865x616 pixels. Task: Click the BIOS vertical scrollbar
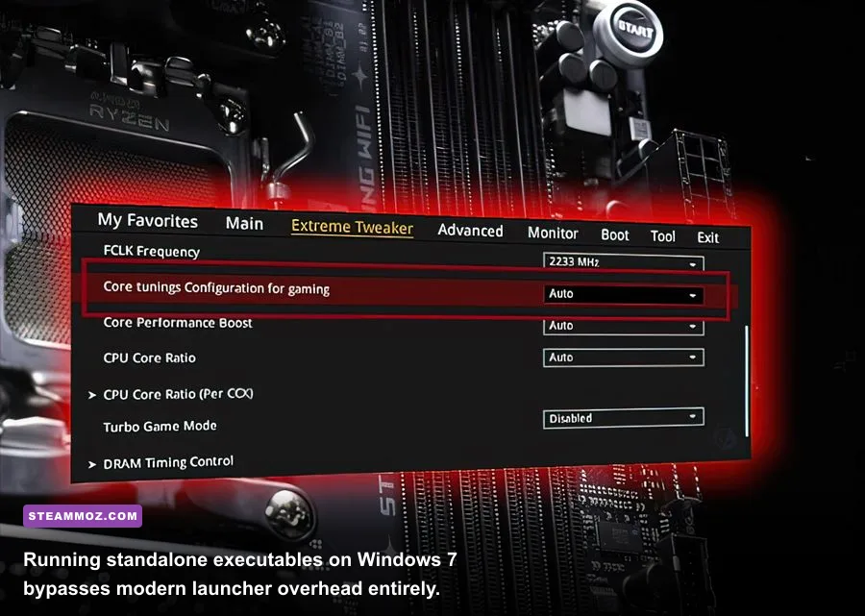[747, 381]
